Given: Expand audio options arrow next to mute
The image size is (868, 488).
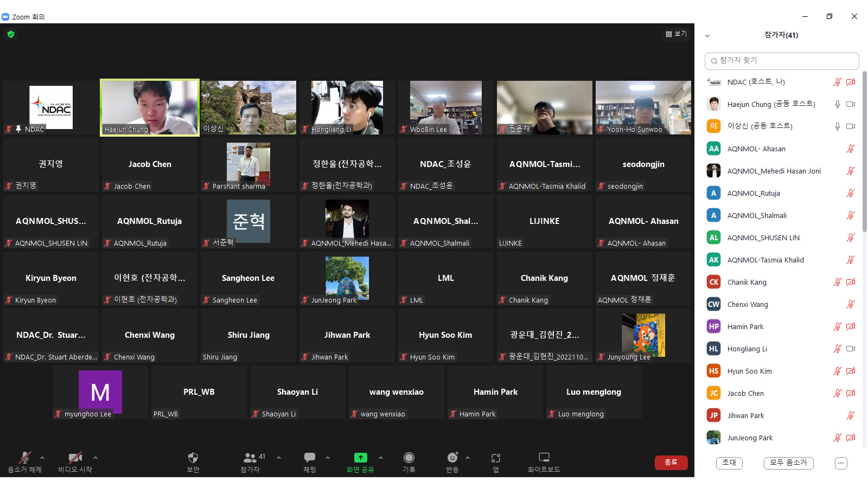Looking at the screenshot, I should coord(42,458).
